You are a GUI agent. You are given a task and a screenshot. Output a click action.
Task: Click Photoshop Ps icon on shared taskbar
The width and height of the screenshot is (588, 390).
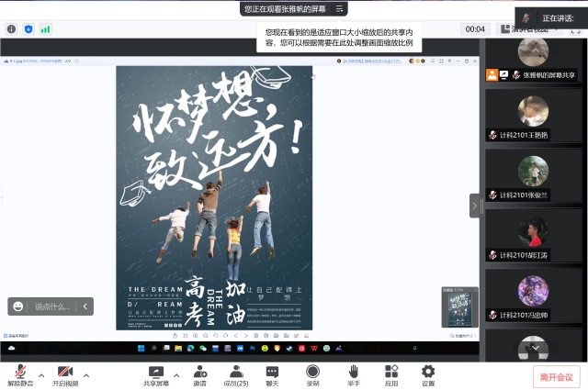[253, 349]
